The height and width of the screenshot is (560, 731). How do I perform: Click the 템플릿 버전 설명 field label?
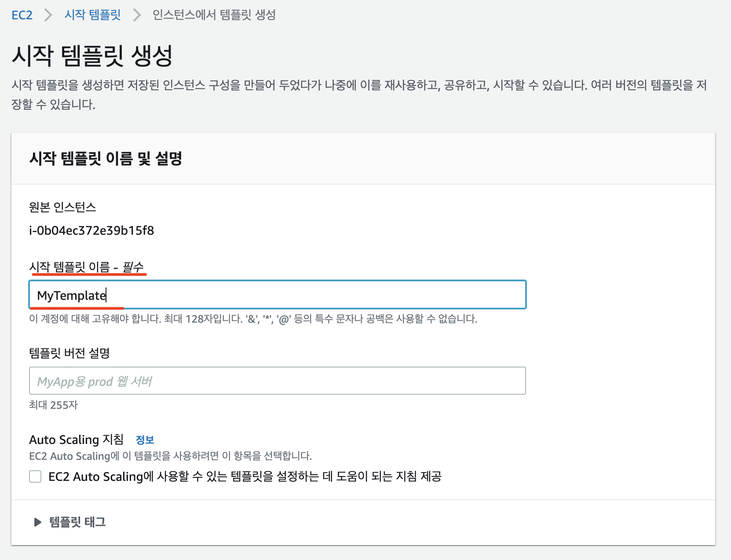click(69, 353)
